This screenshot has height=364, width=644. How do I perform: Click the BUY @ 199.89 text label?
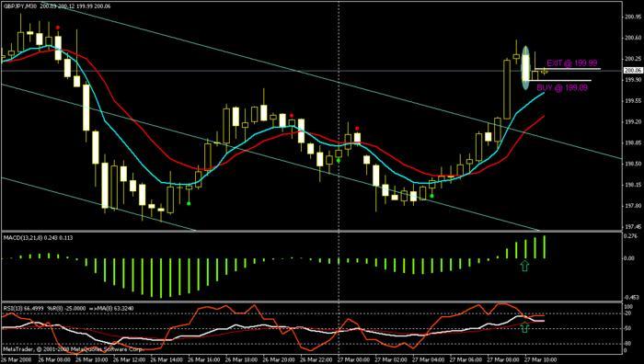pos(562,87)
